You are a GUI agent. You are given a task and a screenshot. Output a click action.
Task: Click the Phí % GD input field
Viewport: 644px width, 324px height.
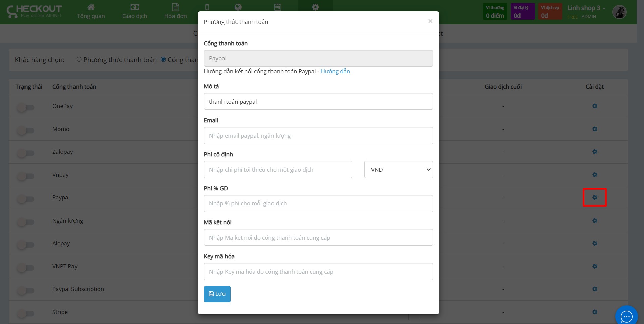318,203
